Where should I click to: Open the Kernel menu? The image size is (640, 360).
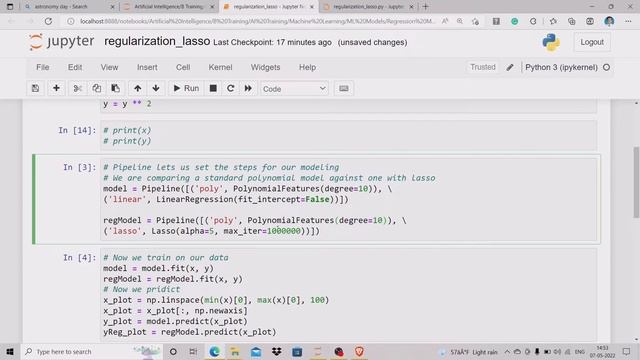click(x=220, y=67)
